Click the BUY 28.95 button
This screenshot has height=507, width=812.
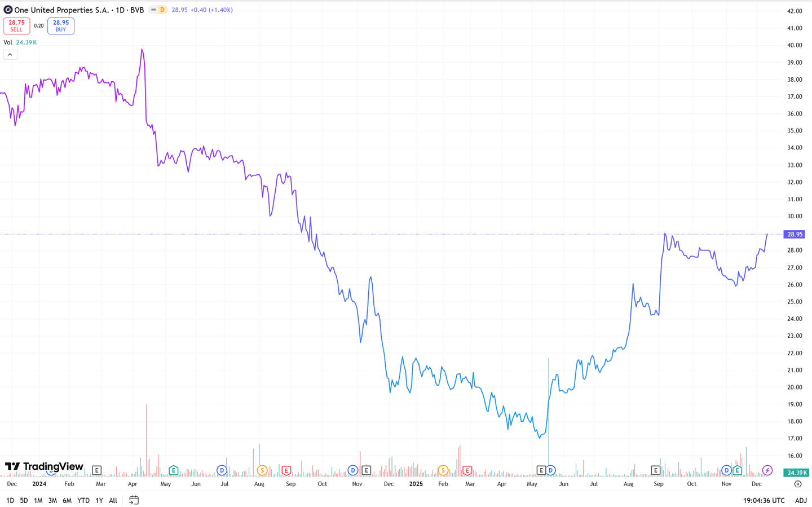[61, 26]
